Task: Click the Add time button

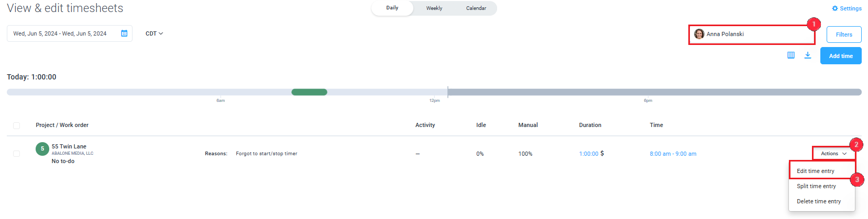Action: (841, 56)
